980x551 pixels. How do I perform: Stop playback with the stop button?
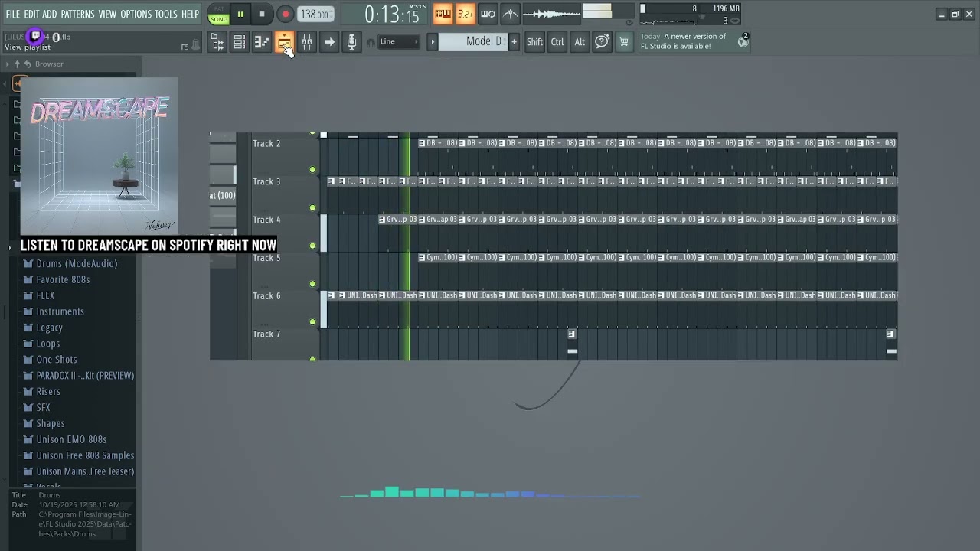(x=262, y=14)
